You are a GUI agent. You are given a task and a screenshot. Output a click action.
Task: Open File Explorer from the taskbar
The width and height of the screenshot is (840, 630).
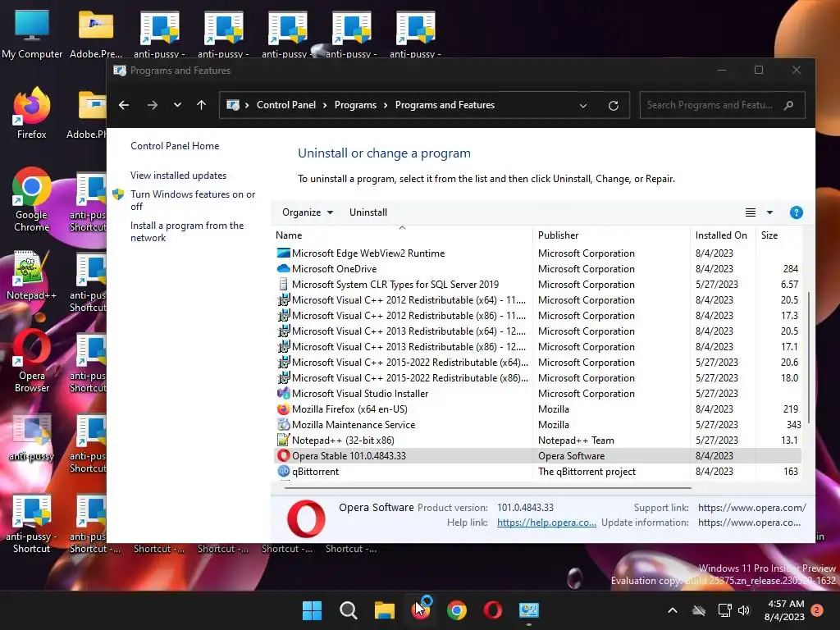tap(384, 610)
